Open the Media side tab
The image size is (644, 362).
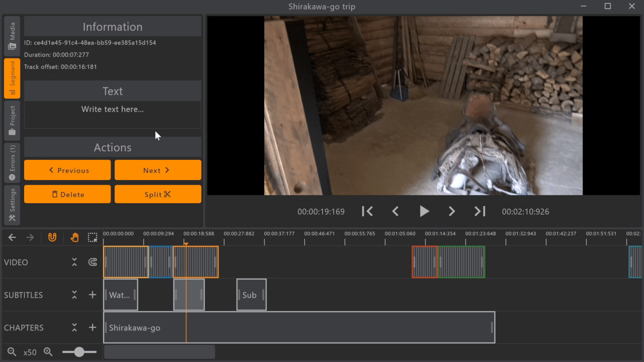coord(12,36)
